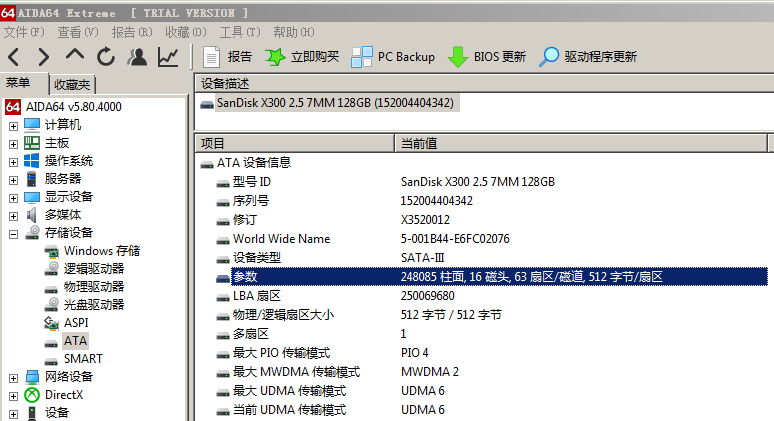The image size is (774, 421).
Task: Generate a report with the 报告 button
Action: 228,57
